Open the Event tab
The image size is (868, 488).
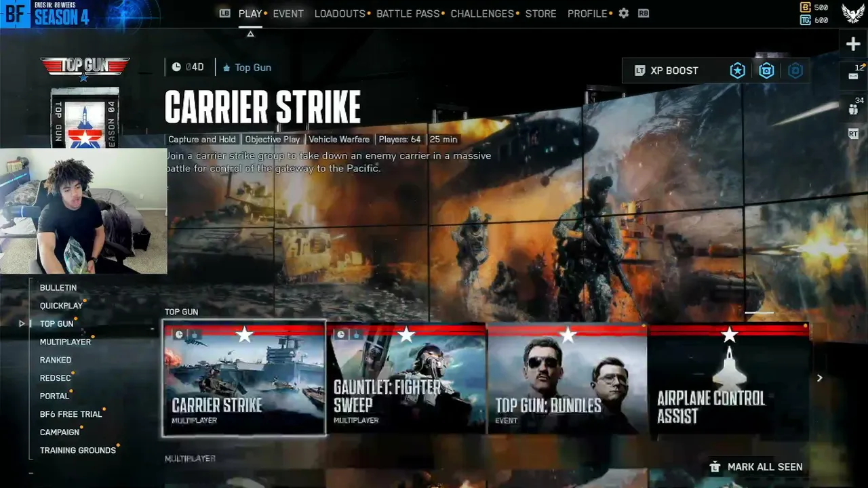[288, 14]
